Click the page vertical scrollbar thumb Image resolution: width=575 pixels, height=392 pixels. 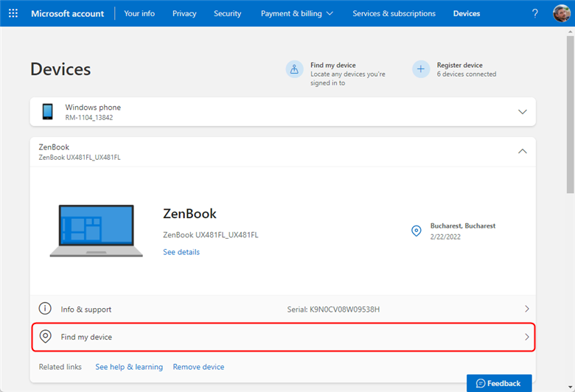click(x=570, y=114)
